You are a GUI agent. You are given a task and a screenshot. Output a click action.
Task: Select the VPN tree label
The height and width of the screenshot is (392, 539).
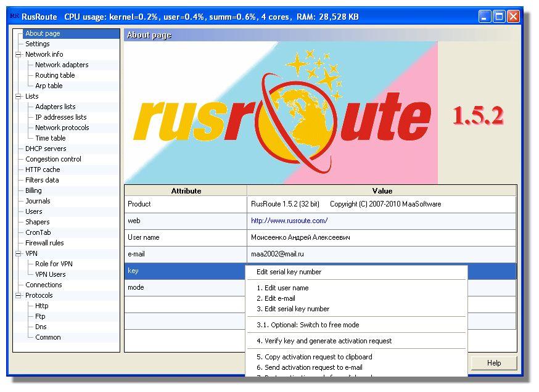[x=31, y=253]
